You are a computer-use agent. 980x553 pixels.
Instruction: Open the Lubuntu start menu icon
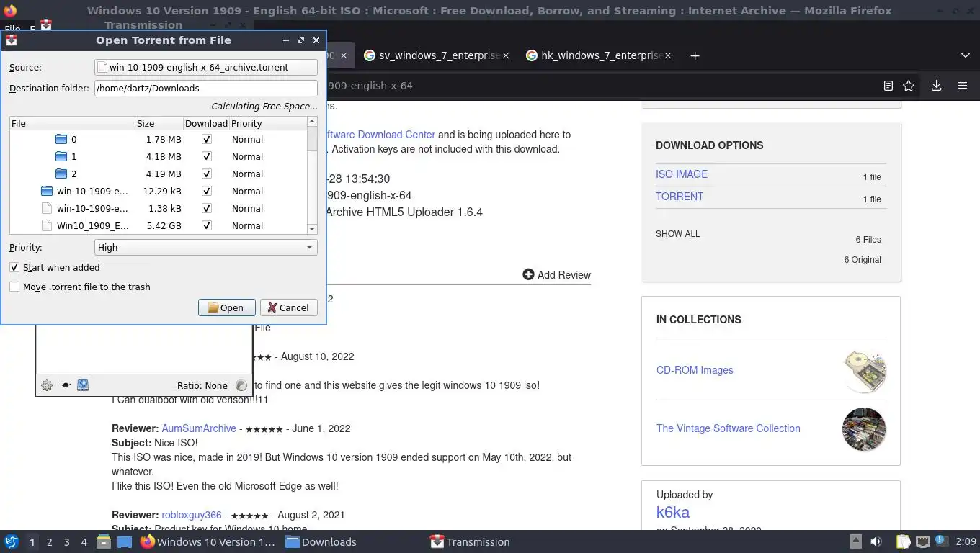click(12, 541)
